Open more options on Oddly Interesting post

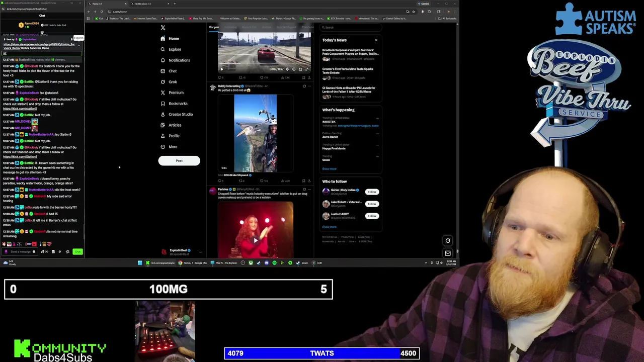pos(309,86)
